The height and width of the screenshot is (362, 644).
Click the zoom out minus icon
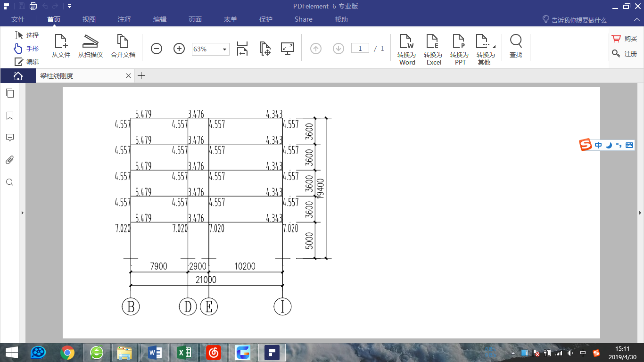[x=157, y=49]
